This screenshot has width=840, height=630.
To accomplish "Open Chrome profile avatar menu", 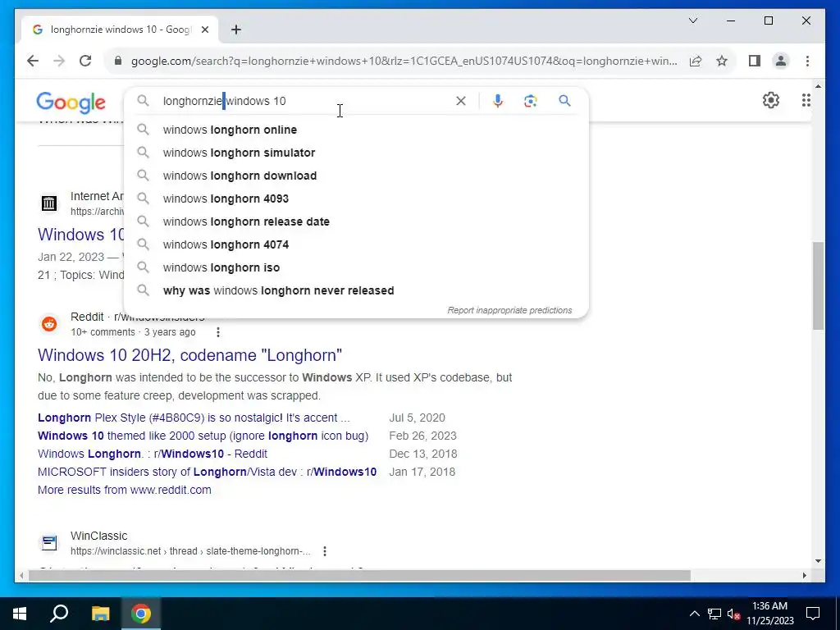I will (781, 61).
